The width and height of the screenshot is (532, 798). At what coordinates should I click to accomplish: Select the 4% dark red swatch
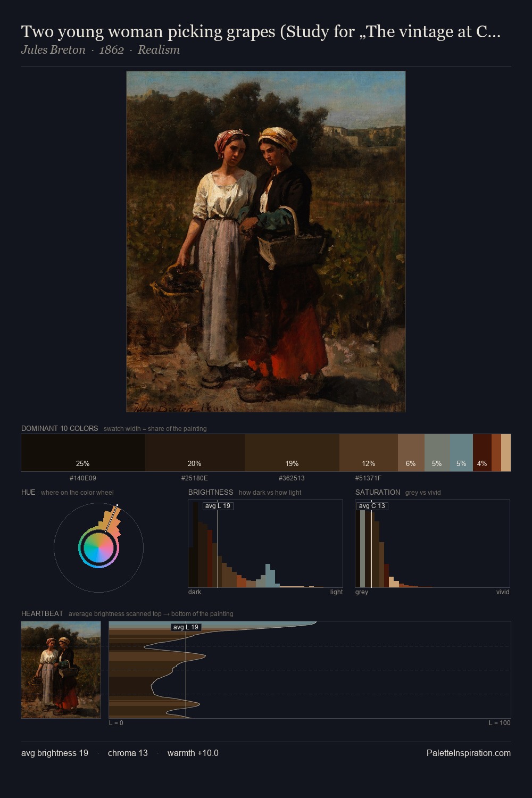[482, 453]
